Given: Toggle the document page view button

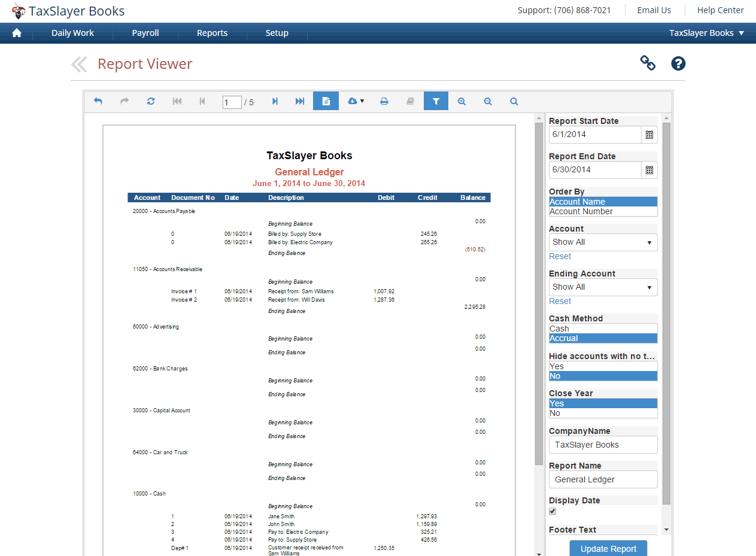Looking at the screenshot, I should tap(326, 101).
